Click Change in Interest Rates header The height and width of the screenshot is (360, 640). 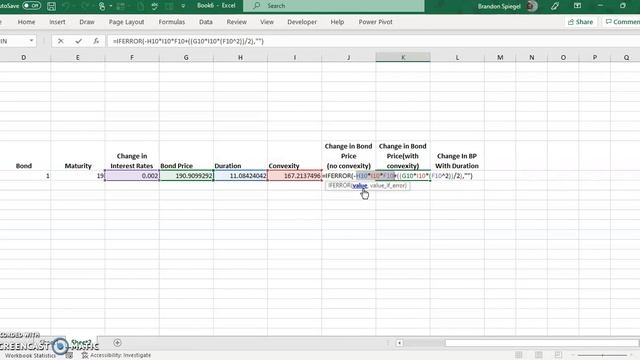coord(132,161)
